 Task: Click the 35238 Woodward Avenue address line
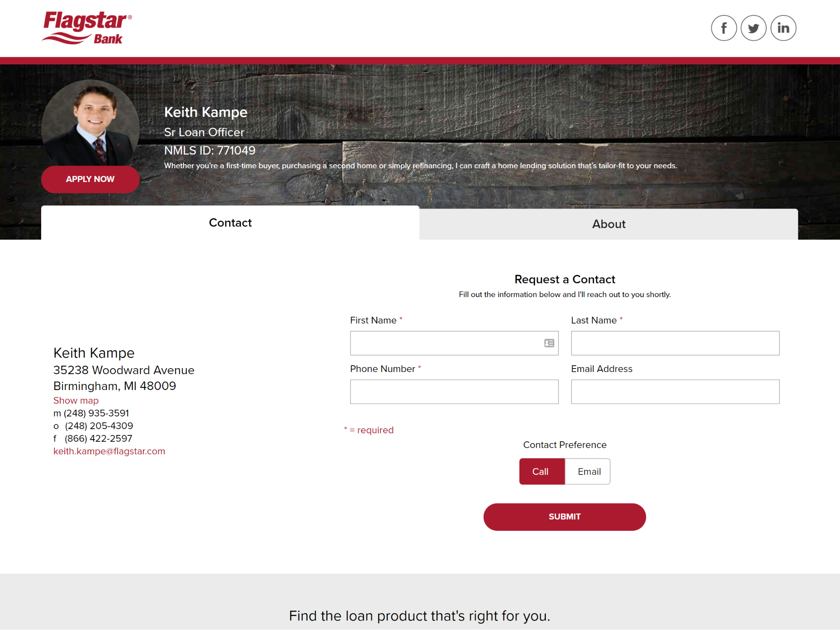click(x=124, y=370)
